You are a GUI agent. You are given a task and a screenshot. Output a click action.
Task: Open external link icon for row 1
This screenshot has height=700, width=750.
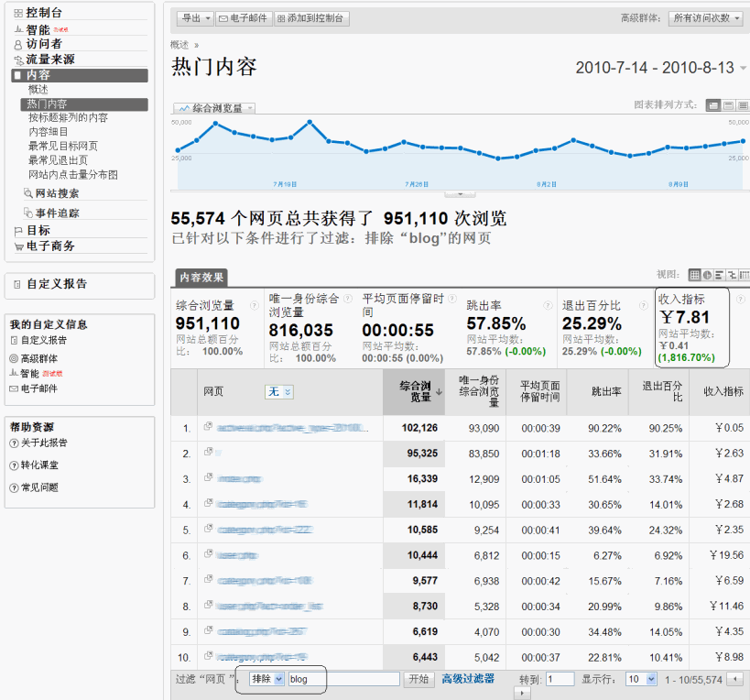coord(209,427)
